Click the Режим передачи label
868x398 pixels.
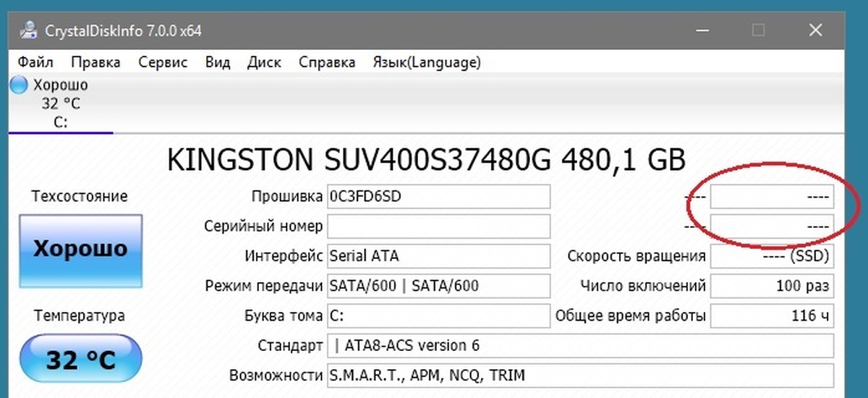coord(263,286)
